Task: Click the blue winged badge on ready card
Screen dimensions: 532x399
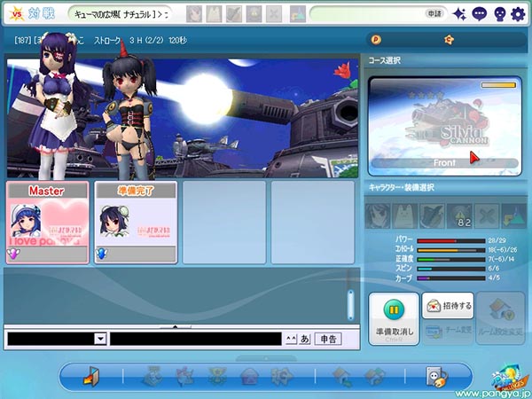Action: click(101, 254)
